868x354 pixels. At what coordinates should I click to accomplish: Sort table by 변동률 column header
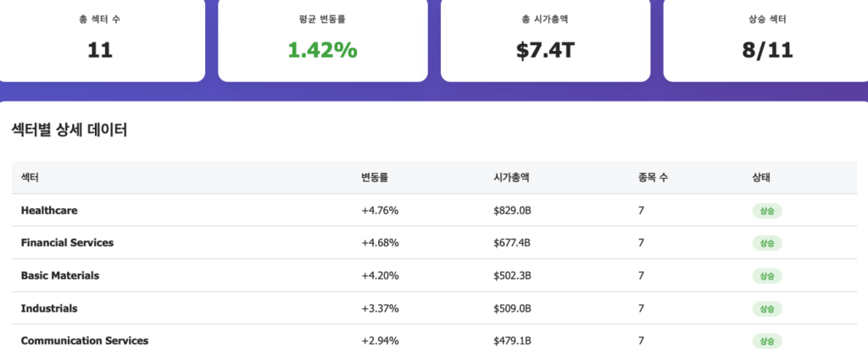point(375,178)
